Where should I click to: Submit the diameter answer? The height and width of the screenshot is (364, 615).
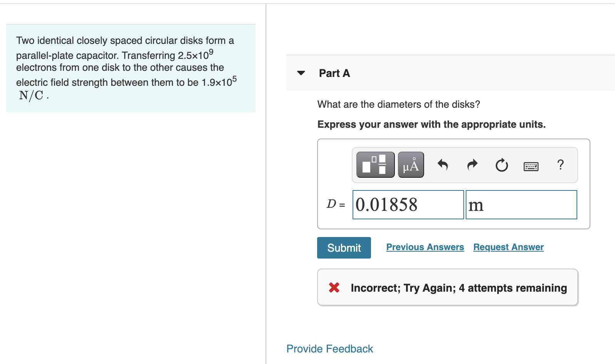coord(344,247)
